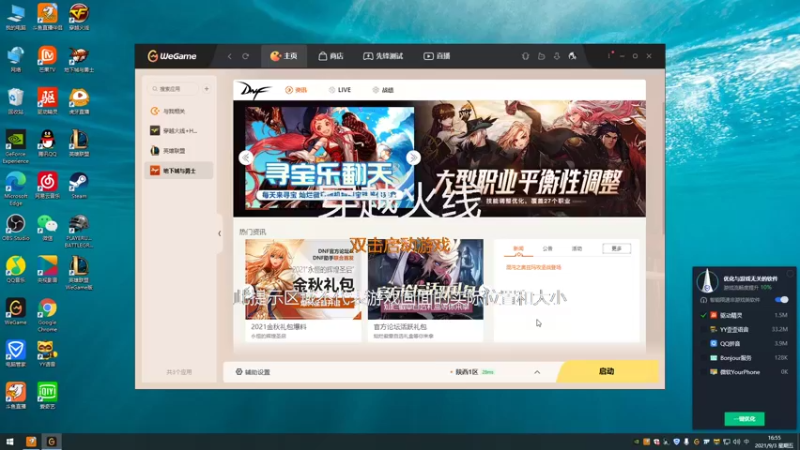The width and height of the screenshot is (800, 450).
Task: Open the 网易云音乐 desktop shortcut
Action: coord(47,186)
